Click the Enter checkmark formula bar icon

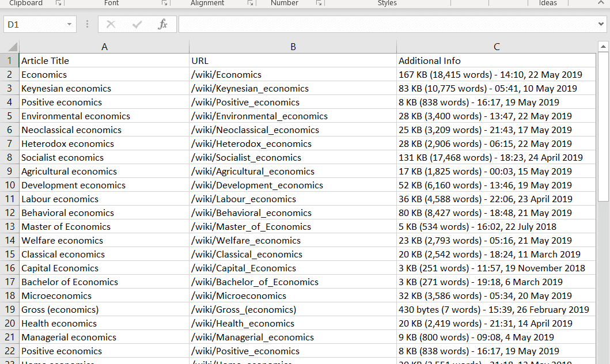(x=137, y=25)
